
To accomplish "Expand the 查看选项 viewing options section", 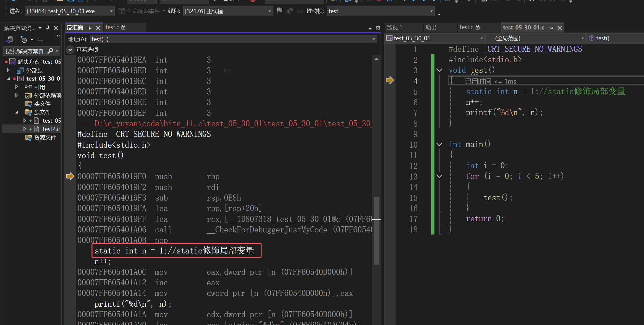I will (x=70, y=50).
